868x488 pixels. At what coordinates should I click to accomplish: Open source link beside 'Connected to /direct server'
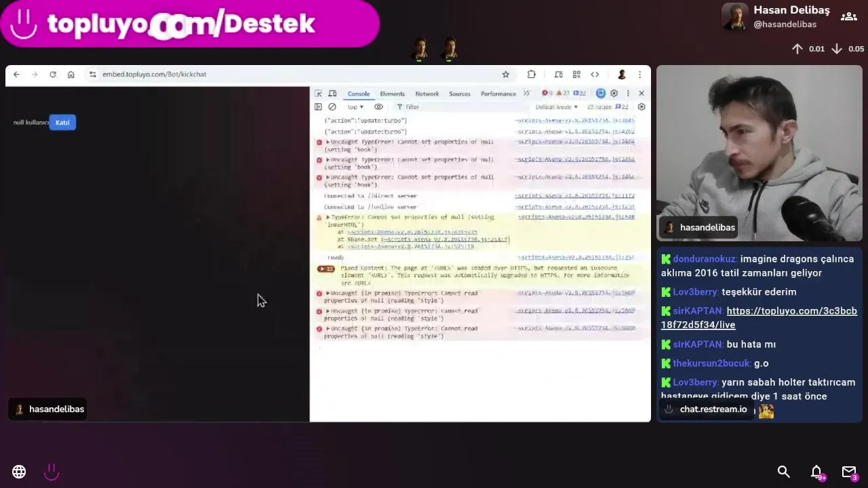[x=574, y=196]
